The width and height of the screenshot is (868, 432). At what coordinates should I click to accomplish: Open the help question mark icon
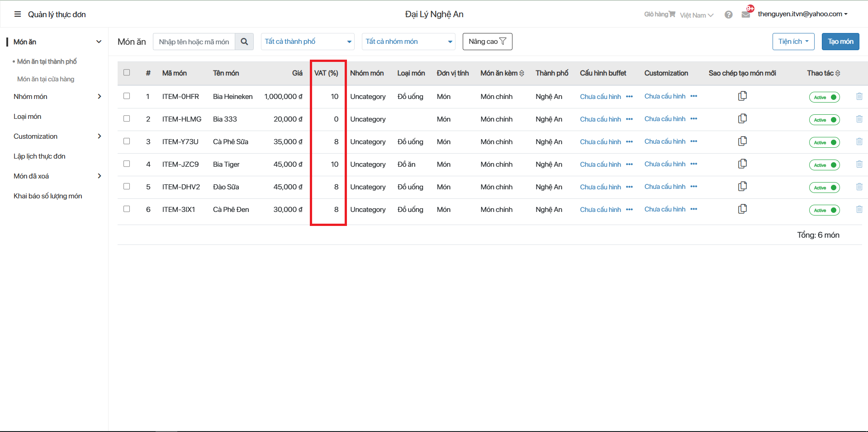click(728, 15)
